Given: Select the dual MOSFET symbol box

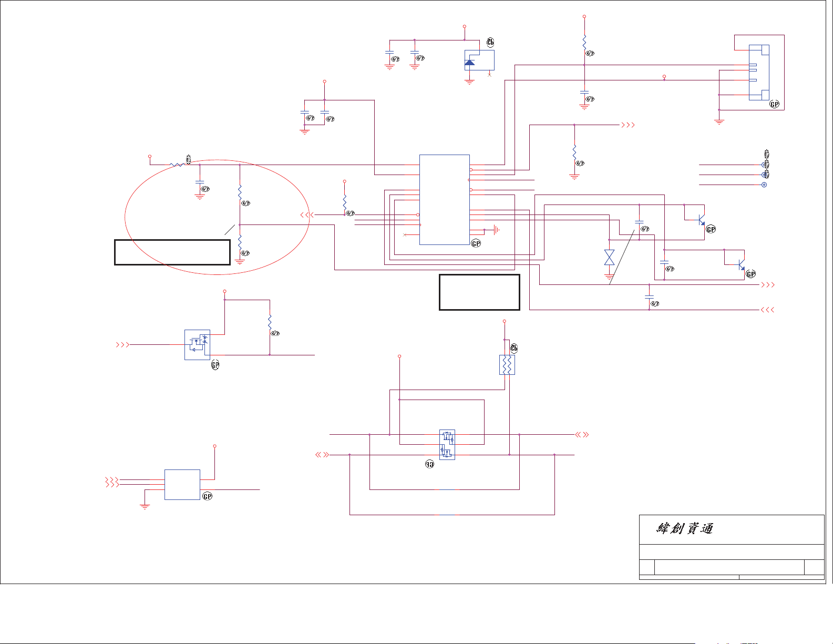Looking at the screenshot, I should click(447, 445).
